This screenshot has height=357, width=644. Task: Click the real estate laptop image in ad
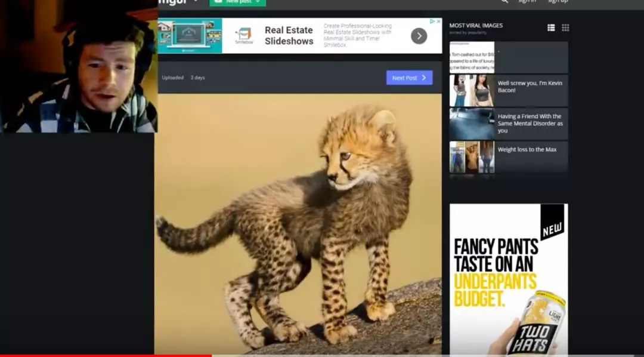pos(190,35)
